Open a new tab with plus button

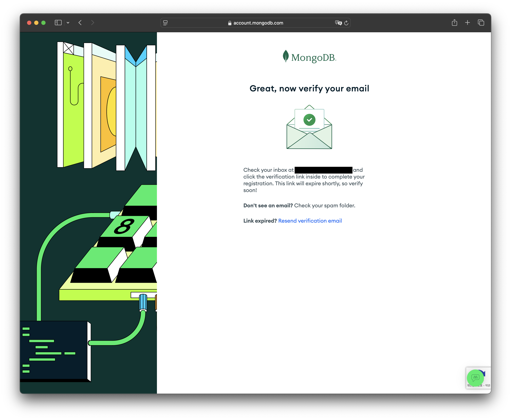[467, 23]
